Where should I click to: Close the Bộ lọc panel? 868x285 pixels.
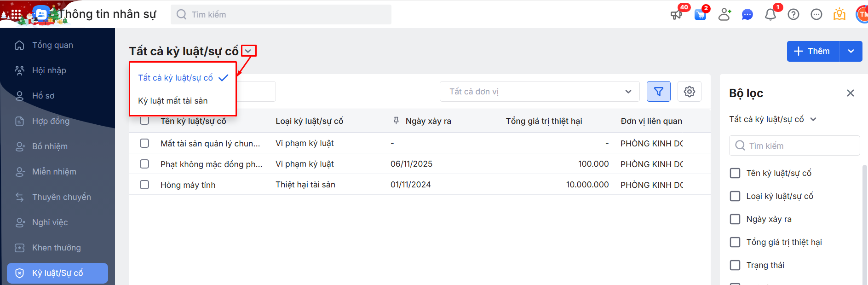coord(850,93)
